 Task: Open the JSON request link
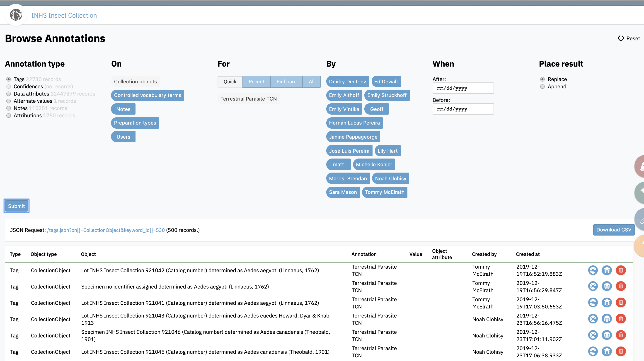coord(106,230)
